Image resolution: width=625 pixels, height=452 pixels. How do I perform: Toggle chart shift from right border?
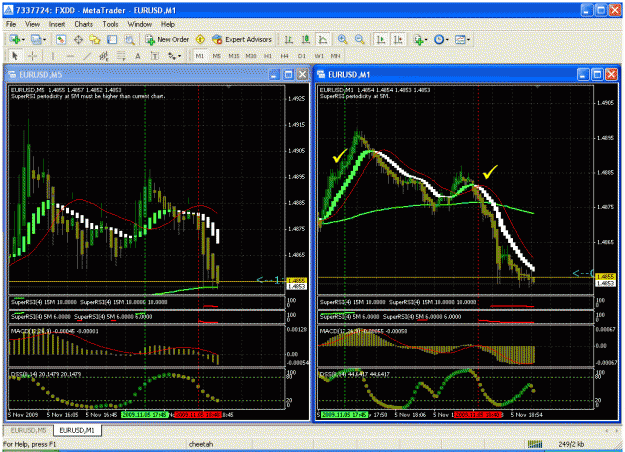tap(398, 39)
